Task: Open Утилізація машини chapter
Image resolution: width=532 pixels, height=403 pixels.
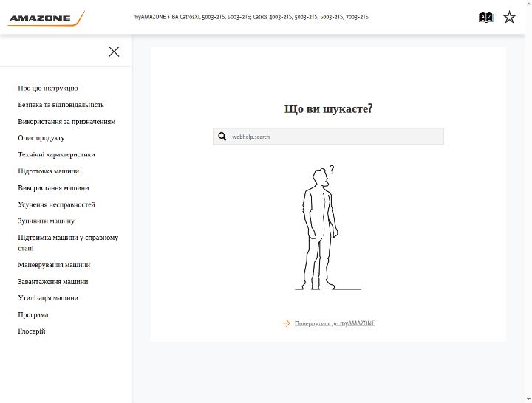Action: (x=48, y=298)
